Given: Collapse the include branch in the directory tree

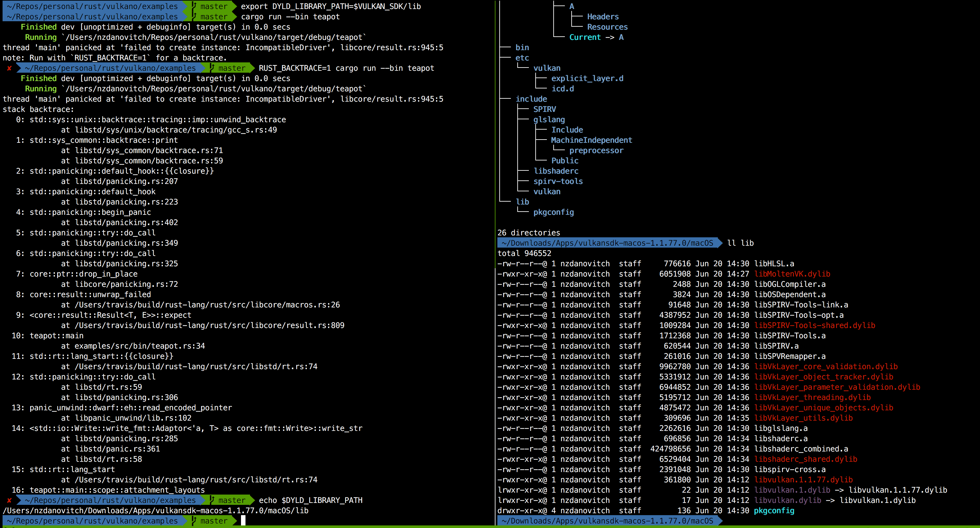Looking at the screenshot, I should (531, 99).
